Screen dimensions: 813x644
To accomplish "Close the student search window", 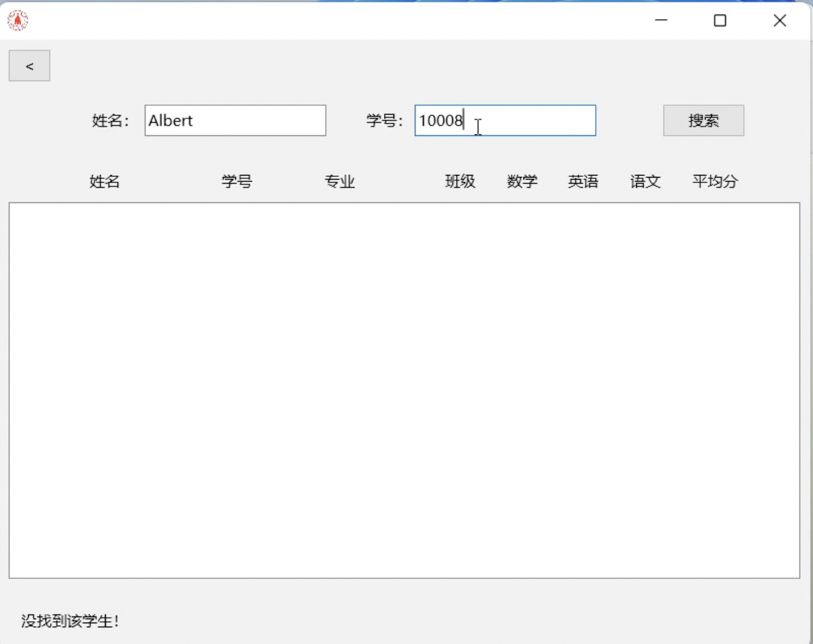I will pyautogui.click(x=779, y=21).
